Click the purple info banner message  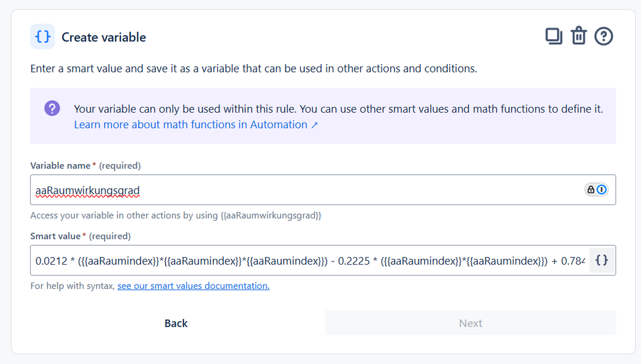[338, 109]
